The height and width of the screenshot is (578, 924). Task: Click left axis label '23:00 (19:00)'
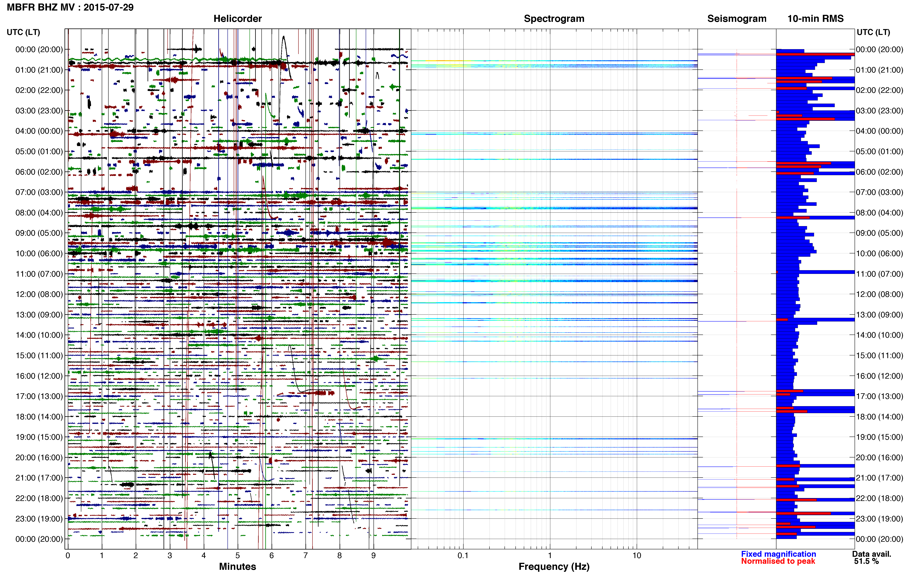click(39, 519)
